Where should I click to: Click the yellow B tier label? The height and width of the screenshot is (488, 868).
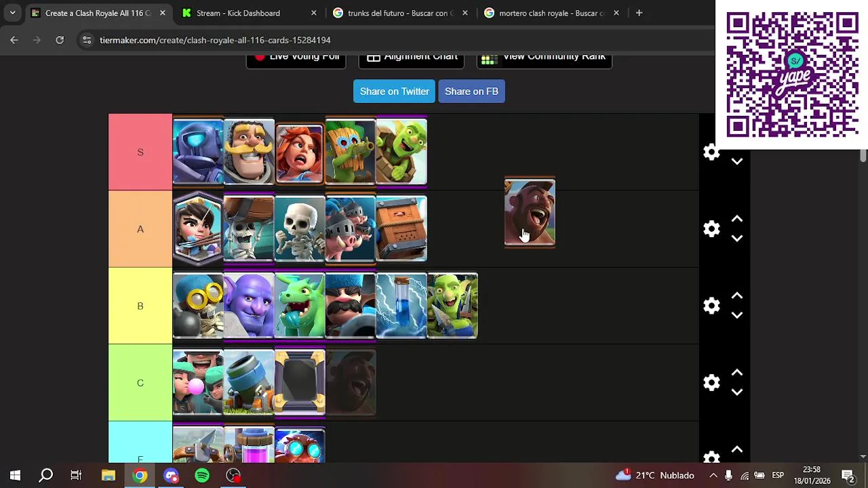[x=140, y=306]
